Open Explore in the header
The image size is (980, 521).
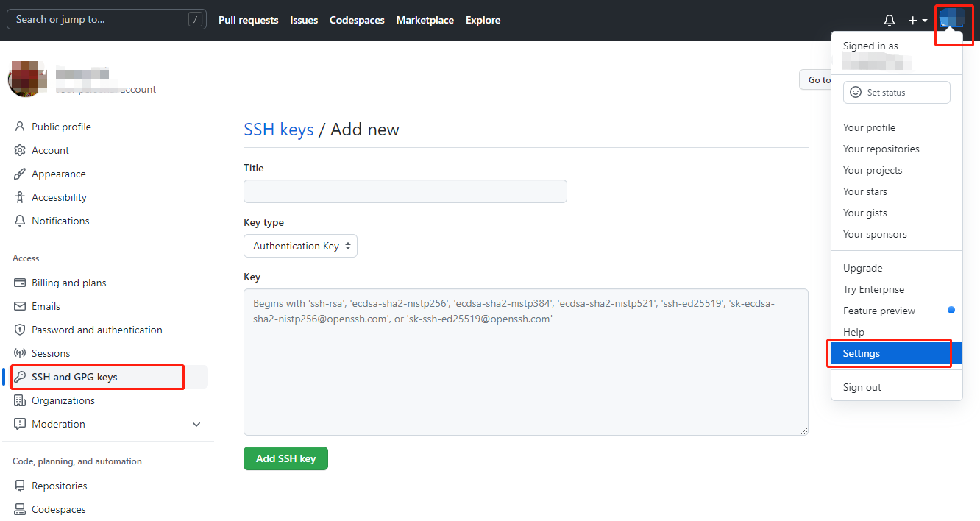(x=483, y=20)
